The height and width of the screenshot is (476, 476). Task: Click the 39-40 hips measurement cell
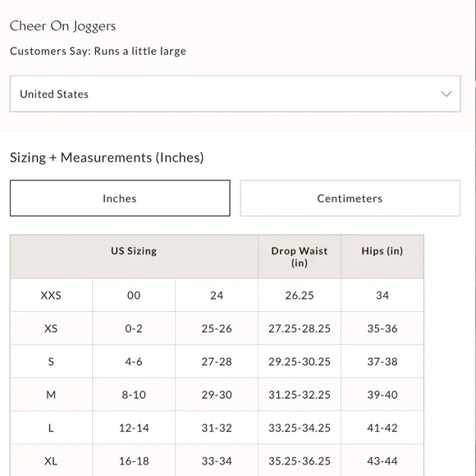[x=382, y=394]
